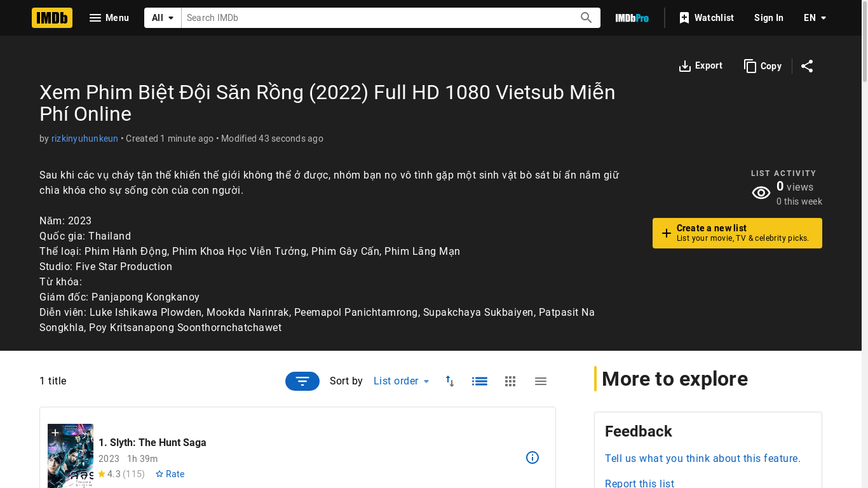Open rizkinyuhunkeun user profile
The image size is (868, 488).
(x=85, y=139)
